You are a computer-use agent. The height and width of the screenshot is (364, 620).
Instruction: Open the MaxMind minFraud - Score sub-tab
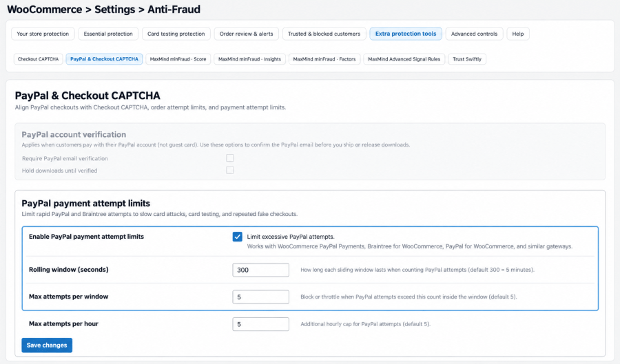click(178, 59)
